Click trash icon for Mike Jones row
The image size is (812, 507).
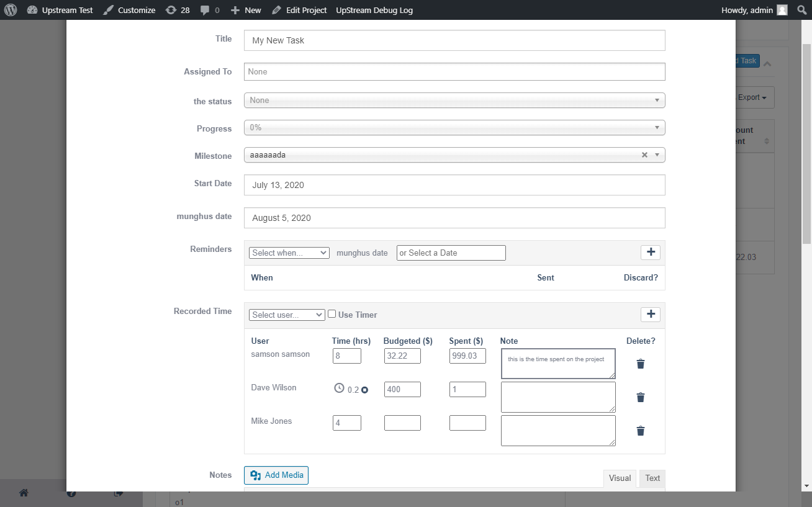pyautogui.click(x=641, y=431)
